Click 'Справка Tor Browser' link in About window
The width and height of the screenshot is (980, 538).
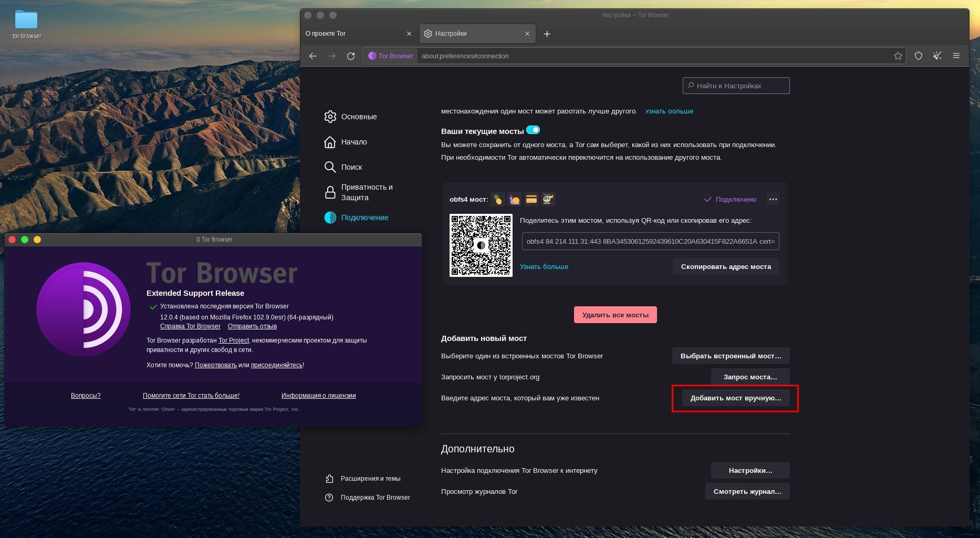pyautogui.click(x=190, y=326)
